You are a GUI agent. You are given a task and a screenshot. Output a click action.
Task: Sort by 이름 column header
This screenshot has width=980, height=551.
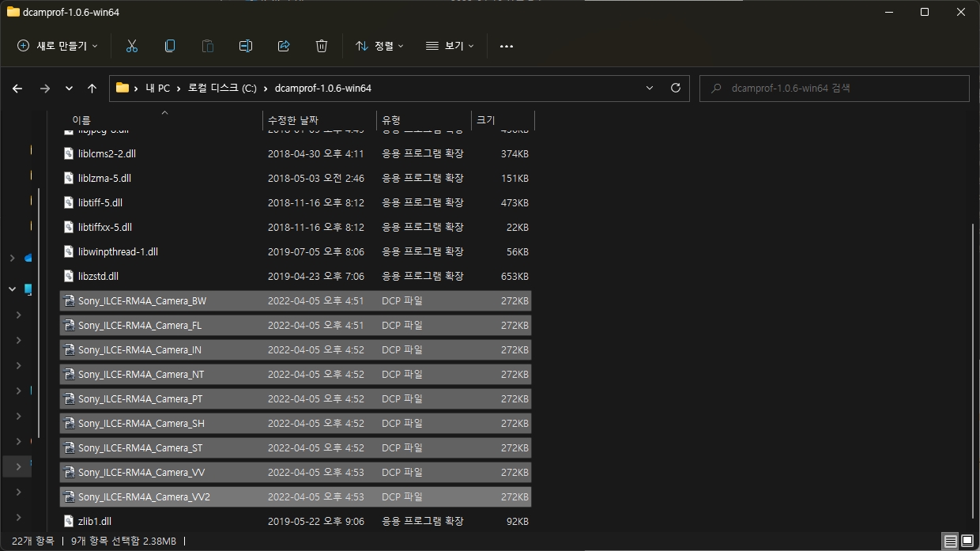click(161, 120)
